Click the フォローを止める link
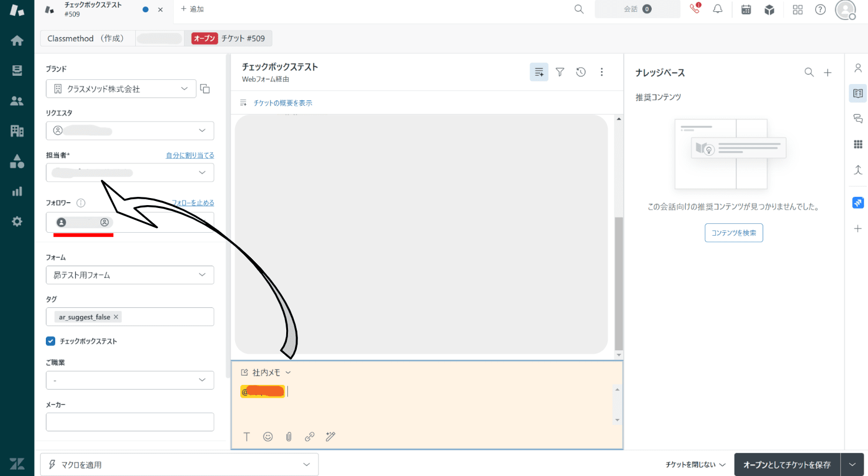868x476 pixels. pyautogui.click(x=193, y=203)
